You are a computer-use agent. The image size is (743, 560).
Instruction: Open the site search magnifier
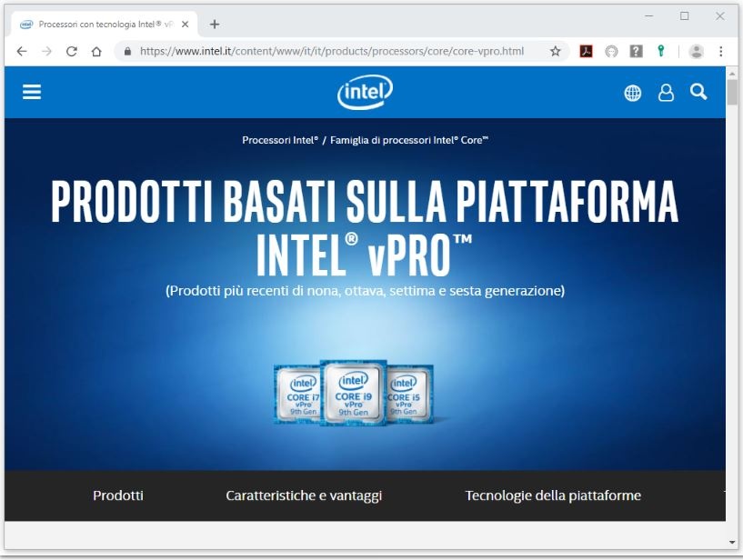tap(698, 92)
